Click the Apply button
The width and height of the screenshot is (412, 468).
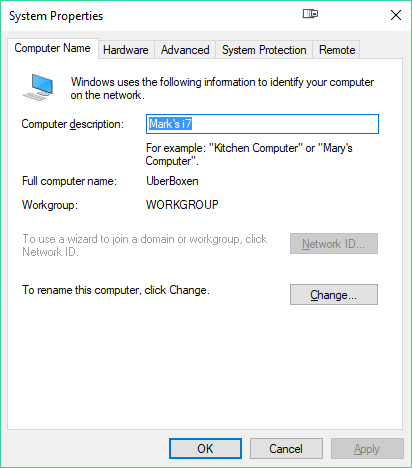click(367, 449)
